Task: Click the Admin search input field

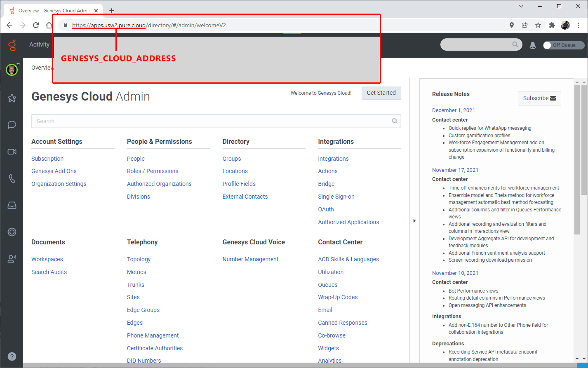Action: pyautogui.click(x=216, y=121)
